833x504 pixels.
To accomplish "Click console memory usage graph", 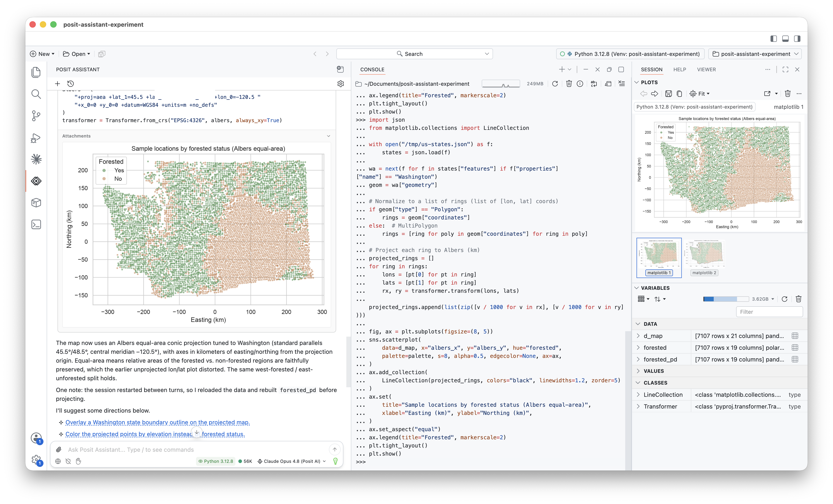I will [501, 84].
